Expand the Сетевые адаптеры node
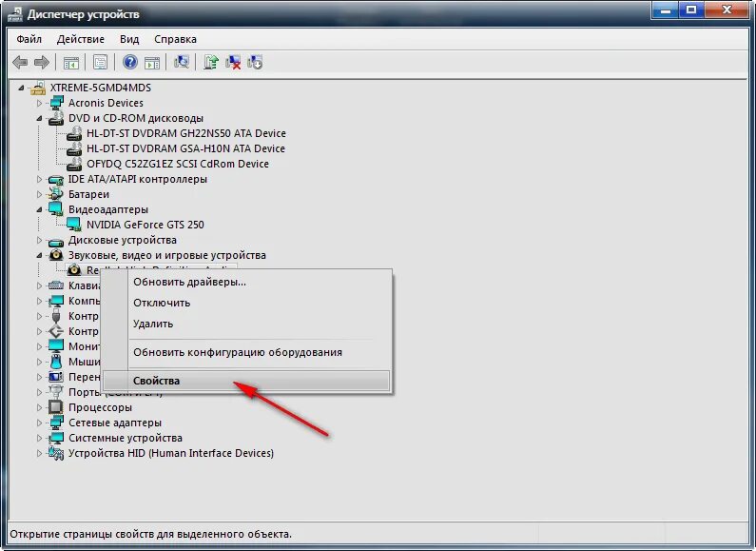The height and width of the screenshot is (551, 756). 39,423
